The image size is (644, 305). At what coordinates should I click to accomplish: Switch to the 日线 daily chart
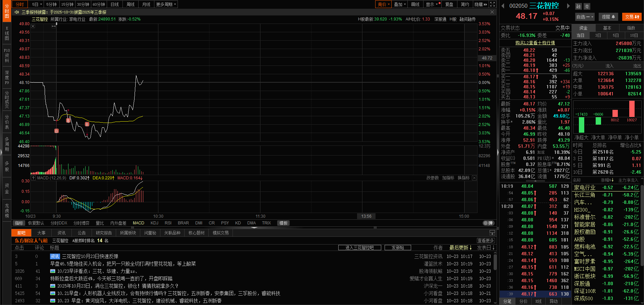click(x=115, y=4)
